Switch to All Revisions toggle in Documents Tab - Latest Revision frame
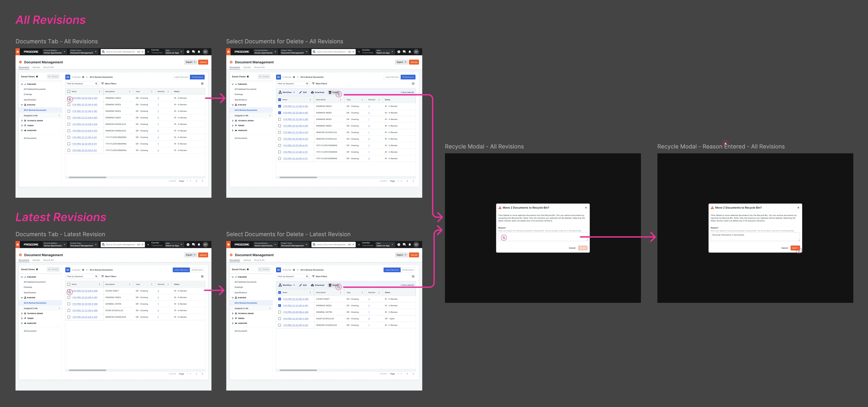868x407 pixels. point(197,270)
